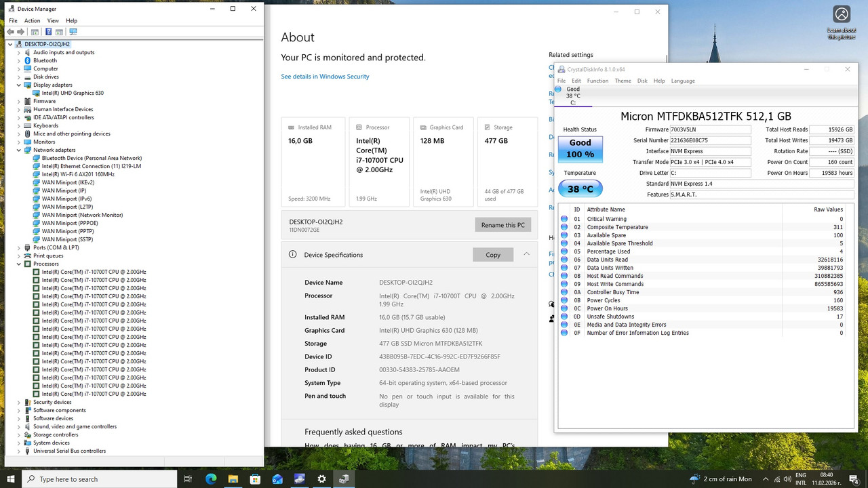Click the Type here to search box
868x488 pixels.
100,479
